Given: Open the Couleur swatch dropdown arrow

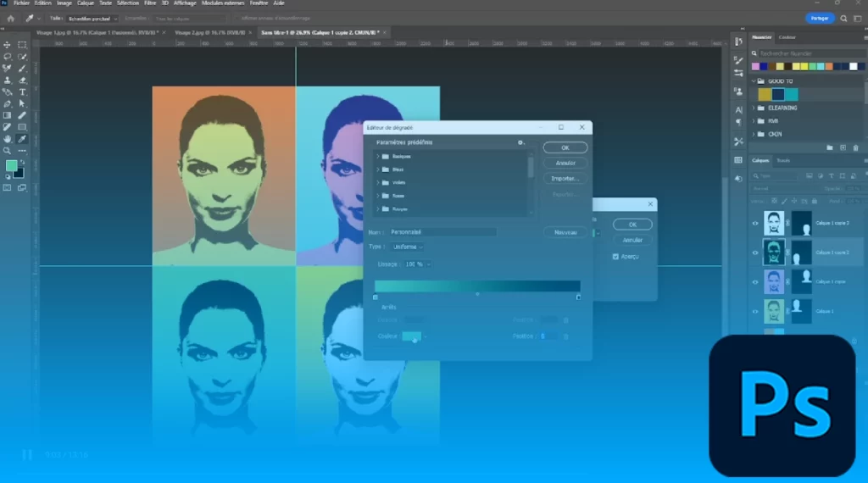Looking at the screenshot, I should point(426,336).
